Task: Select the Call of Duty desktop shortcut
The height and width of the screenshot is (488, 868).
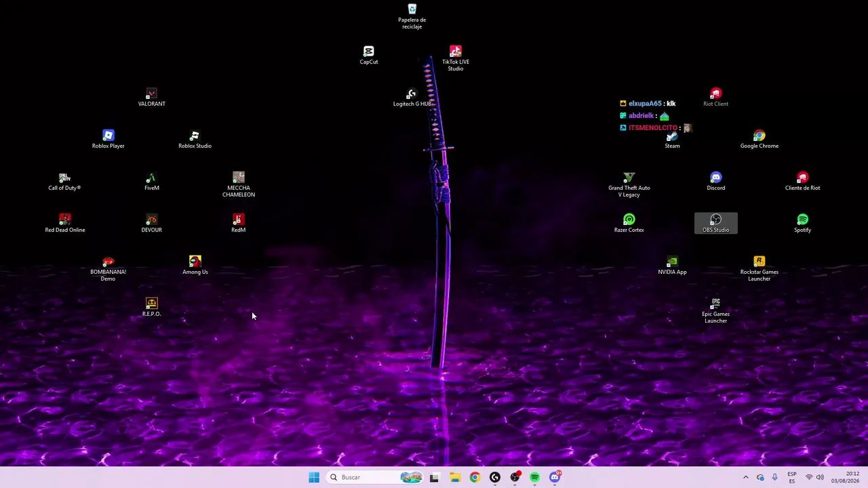Action: (x=64, y=182)
